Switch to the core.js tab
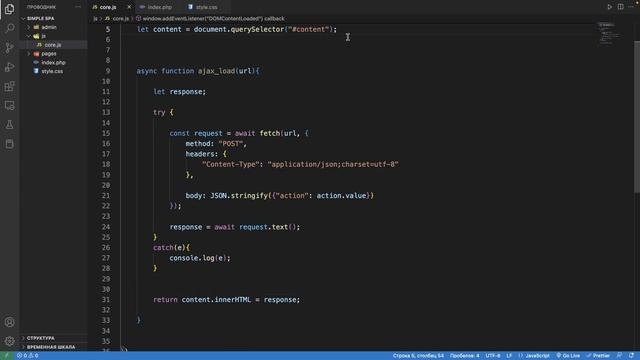640x360 pixels. 108,7
